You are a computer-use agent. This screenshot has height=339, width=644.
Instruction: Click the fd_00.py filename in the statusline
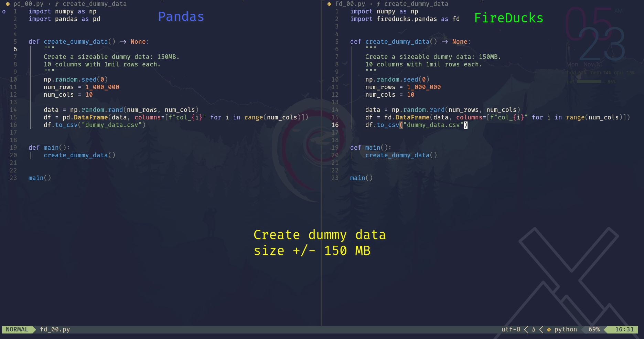tap(55, 329)
